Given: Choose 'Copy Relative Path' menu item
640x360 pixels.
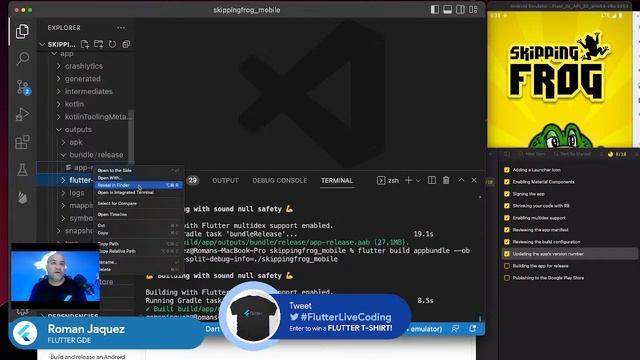Looking at the screenshot, I should point(139,251).
